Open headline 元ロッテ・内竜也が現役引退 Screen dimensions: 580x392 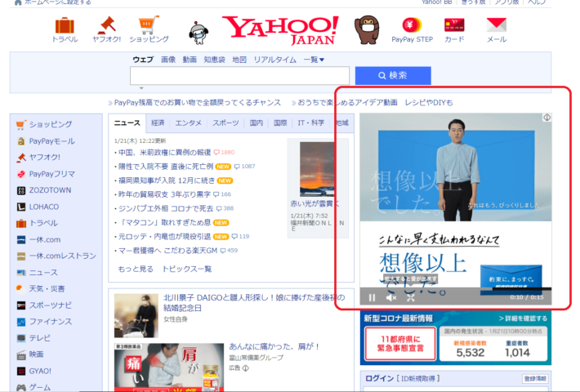pyautogui.click(x=164, y=236)
